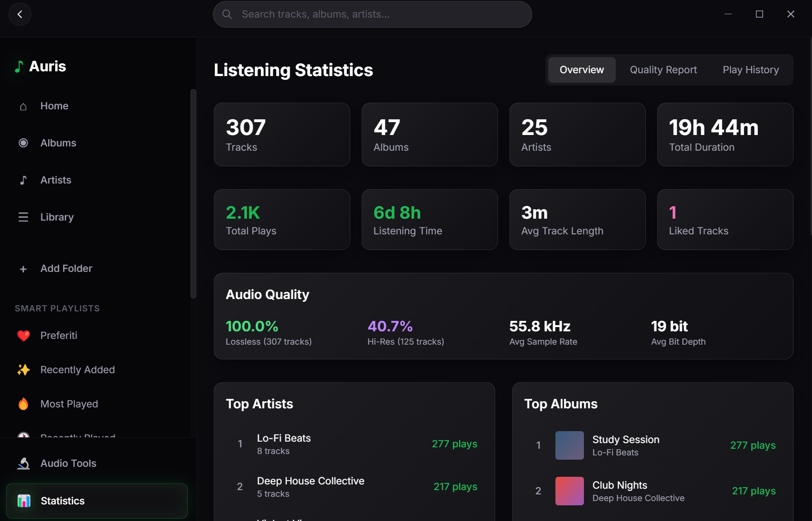812x521 pixels.
Task: Open the Preferiti heart playlist icon
Action: 23,335
